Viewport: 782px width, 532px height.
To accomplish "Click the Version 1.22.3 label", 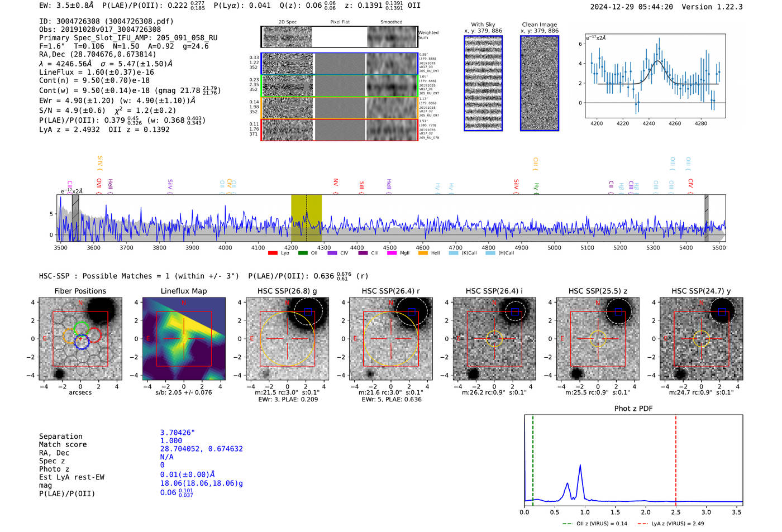I will point(712,7).
